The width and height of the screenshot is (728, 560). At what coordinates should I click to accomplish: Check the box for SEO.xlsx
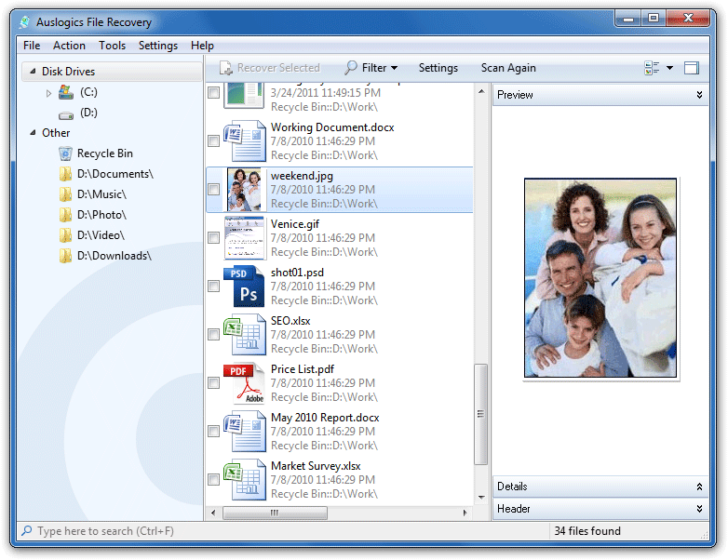[x=213, y=335]
